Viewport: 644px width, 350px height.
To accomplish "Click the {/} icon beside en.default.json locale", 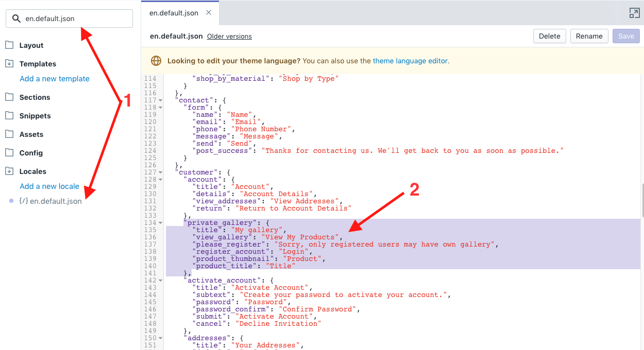I will click(24, 201).
